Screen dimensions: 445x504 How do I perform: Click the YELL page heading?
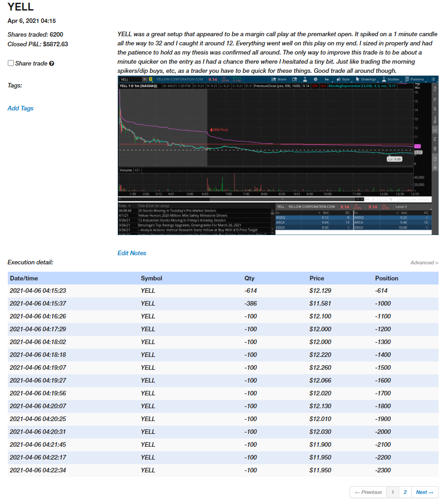(21, 7)
